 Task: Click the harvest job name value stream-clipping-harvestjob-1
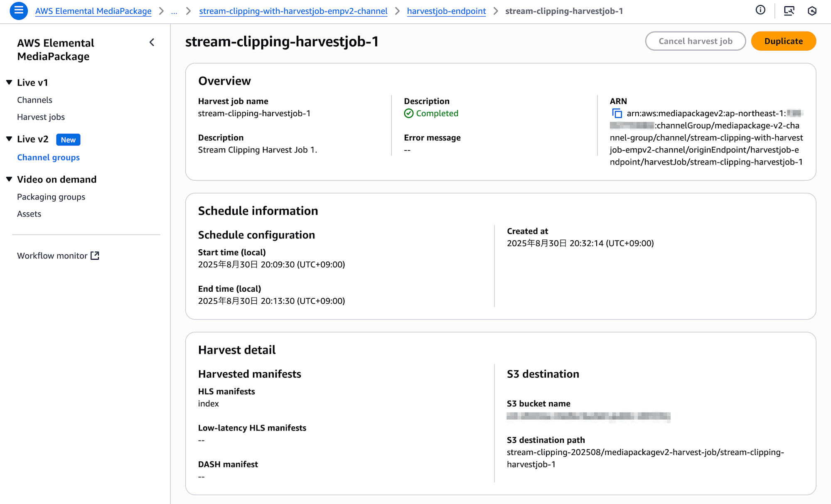254,113
